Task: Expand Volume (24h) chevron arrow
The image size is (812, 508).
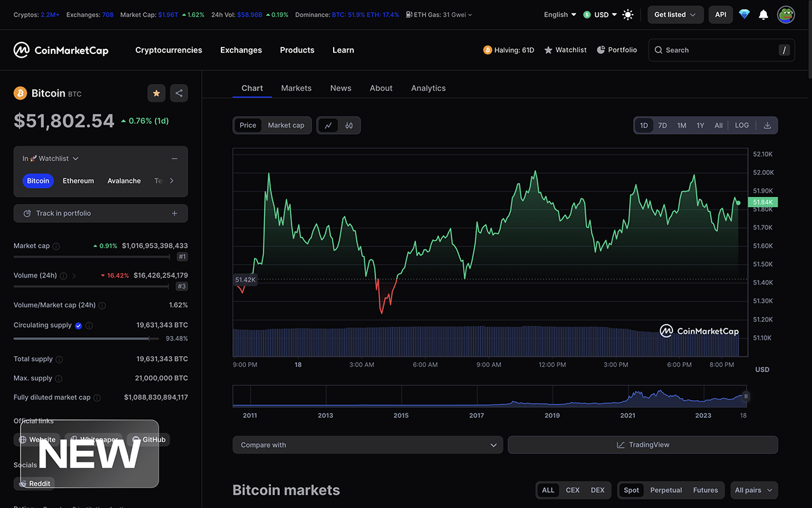Action: [74, 276]
